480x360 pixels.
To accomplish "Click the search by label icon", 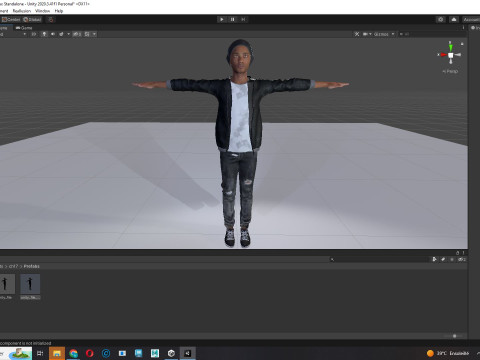I will click(x=443, y=259).
